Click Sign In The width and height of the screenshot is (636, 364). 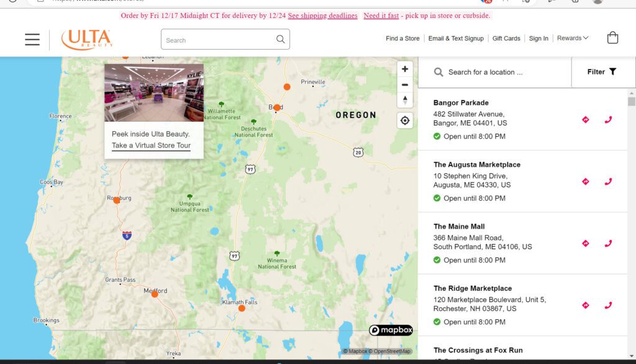538,38
